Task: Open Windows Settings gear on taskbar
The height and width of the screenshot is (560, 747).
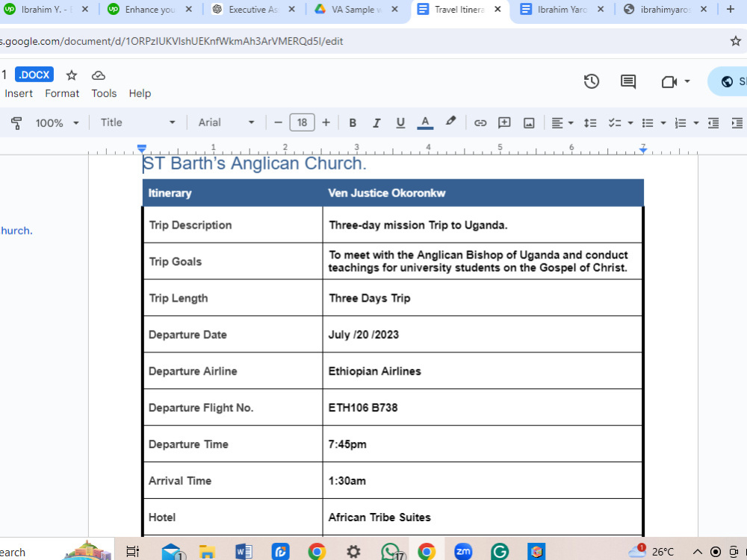Action: coord(353,552)
